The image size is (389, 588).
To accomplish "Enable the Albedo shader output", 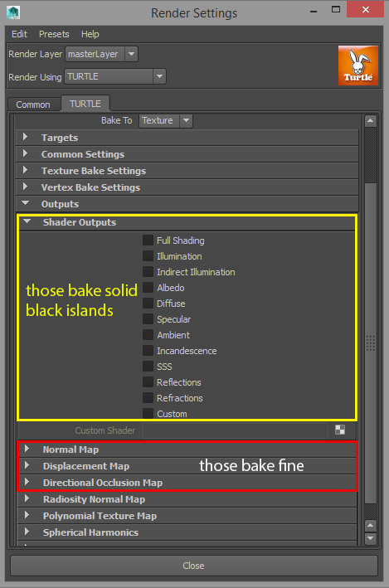I will pyautogui.click(x=148, y=287).
